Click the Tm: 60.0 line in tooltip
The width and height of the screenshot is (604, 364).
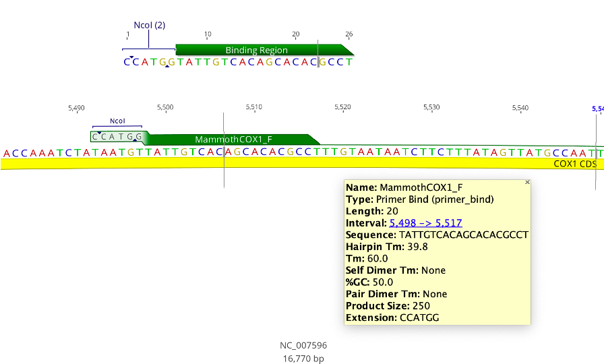pos(367,258)
